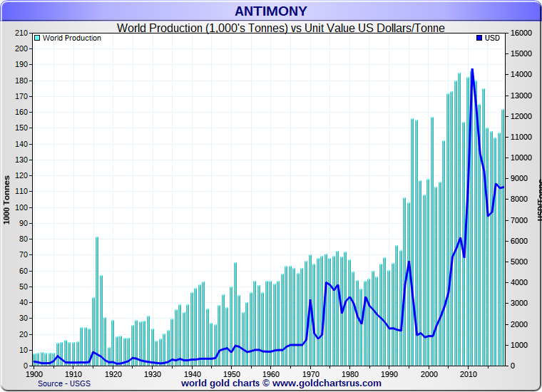Click the USD price line peak near 14000

click(x=472, y=70)
